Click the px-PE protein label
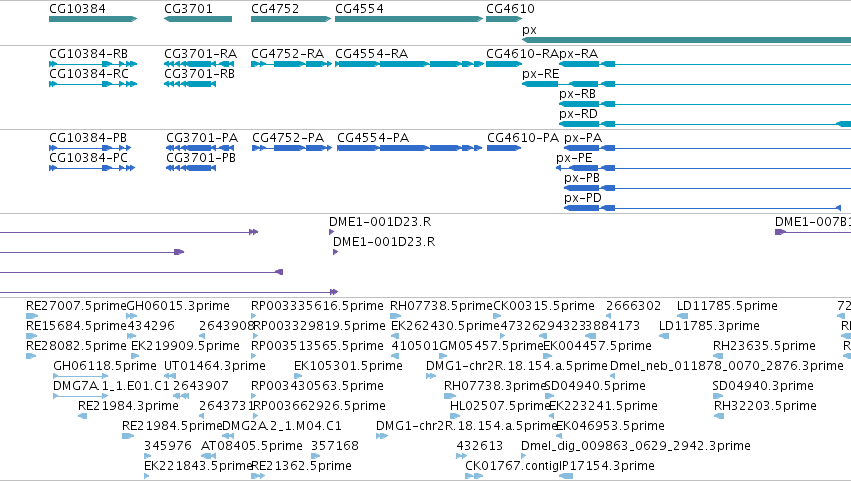Viewport: 851px width, 481px height. click(574, 158)
